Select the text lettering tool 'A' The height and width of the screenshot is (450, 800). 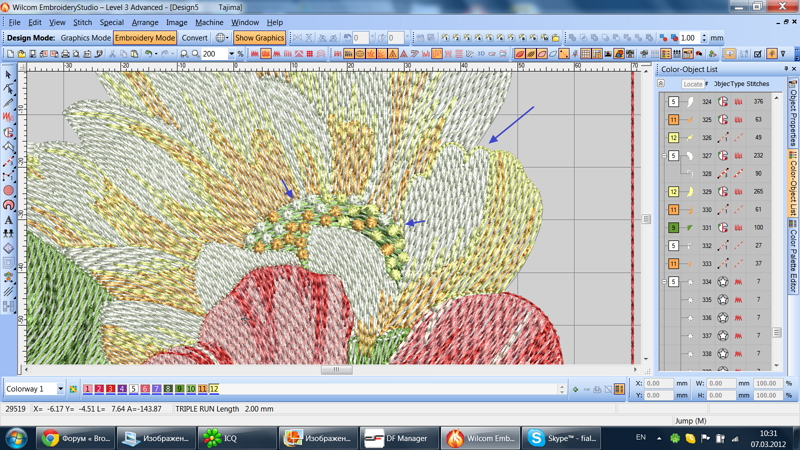pos(9,220)
